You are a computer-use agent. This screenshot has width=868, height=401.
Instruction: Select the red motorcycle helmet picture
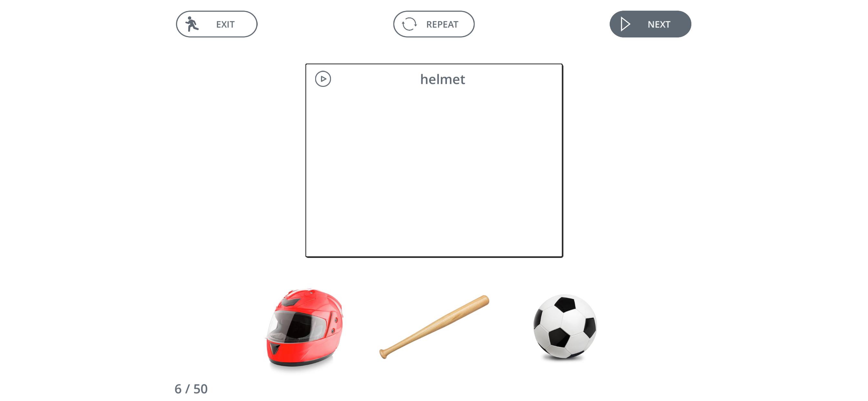(x=304, y=327)
